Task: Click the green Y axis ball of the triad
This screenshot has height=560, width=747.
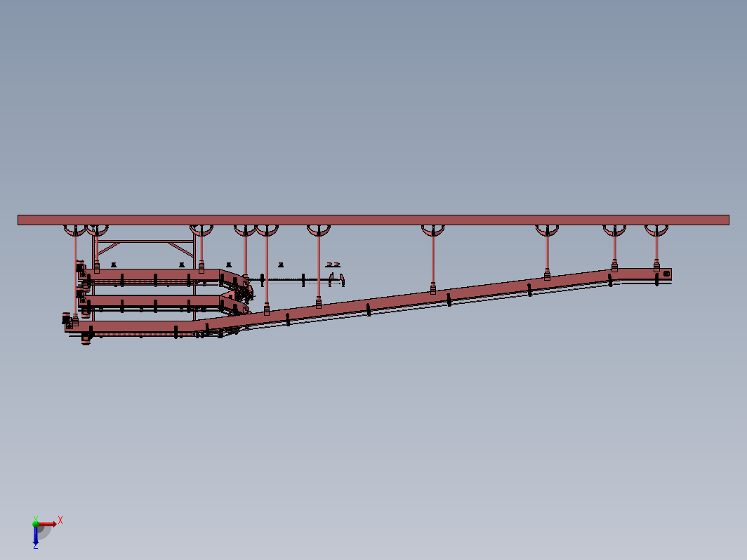Action: click(x=36, y=524)
